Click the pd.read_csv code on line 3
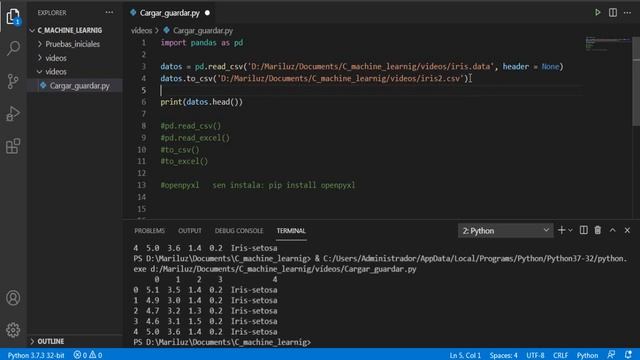The width and height of the screenshot is (640, 360). [362, 67]
